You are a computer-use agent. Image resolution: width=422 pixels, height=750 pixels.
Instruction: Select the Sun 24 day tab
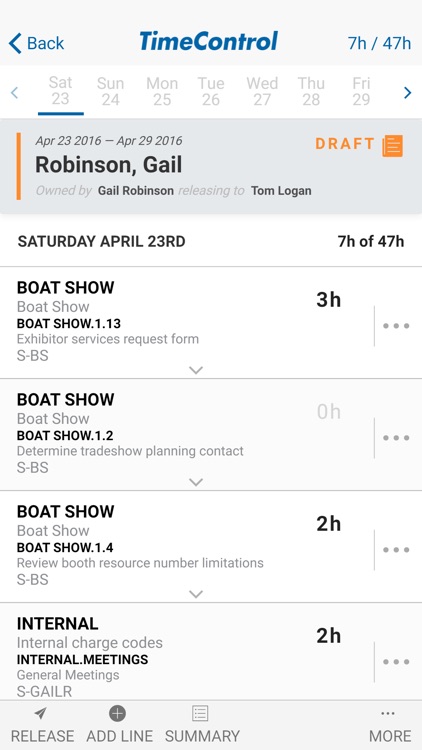(x=111, y=91)
